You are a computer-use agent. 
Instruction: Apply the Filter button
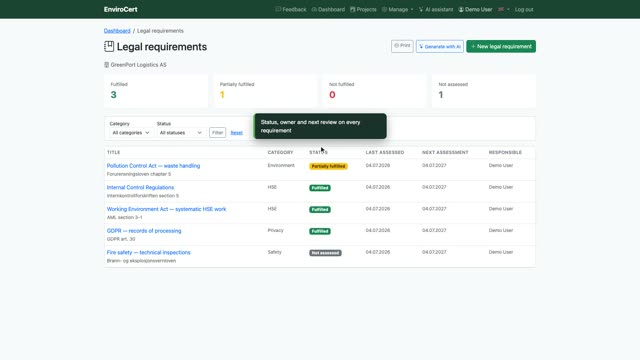218,133
